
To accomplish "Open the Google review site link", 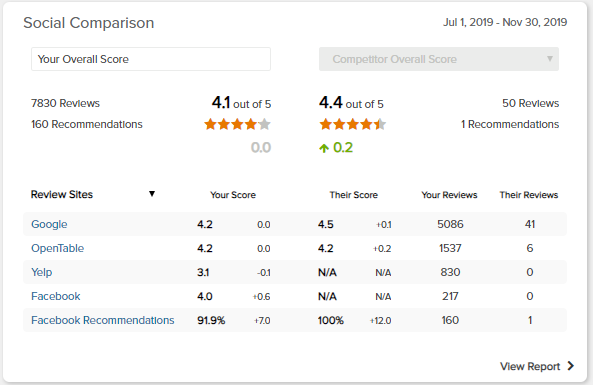I will point(49,224).
